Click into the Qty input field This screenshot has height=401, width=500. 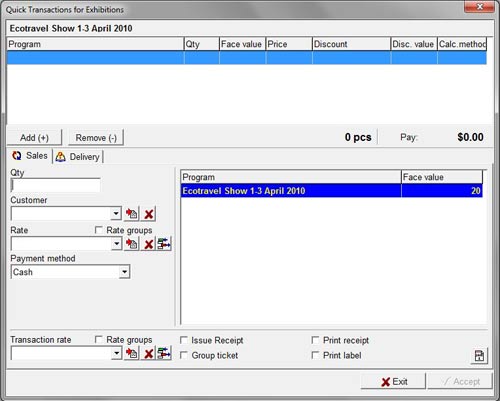[x=56, y=185]
